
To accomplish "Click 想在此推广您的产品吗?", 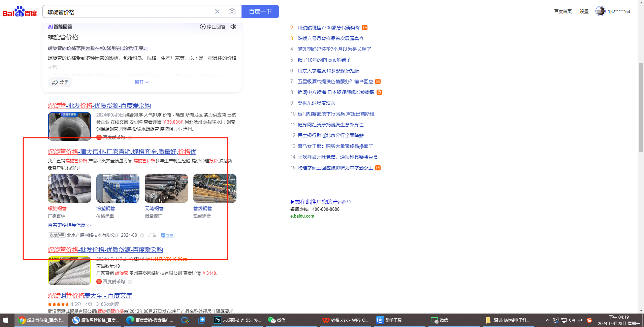I will (x=321, y=202).
